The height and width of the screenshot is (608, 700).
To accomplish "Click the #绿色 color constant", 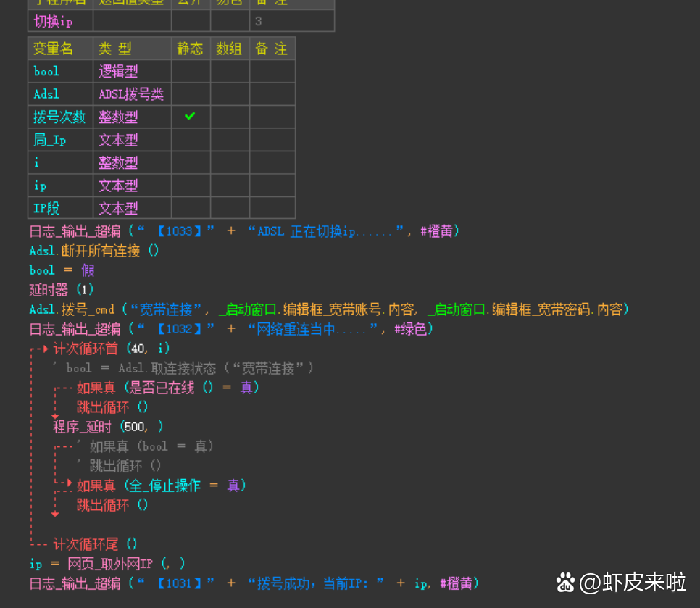I will pos(414,329).
